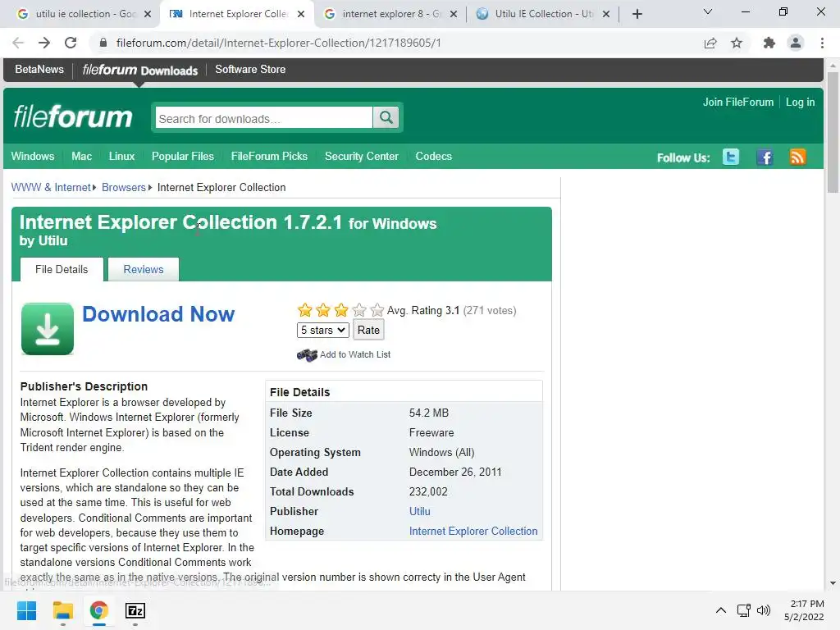
Task: Open Chrome tab search chevron
Action: click(x=708, y=11)
